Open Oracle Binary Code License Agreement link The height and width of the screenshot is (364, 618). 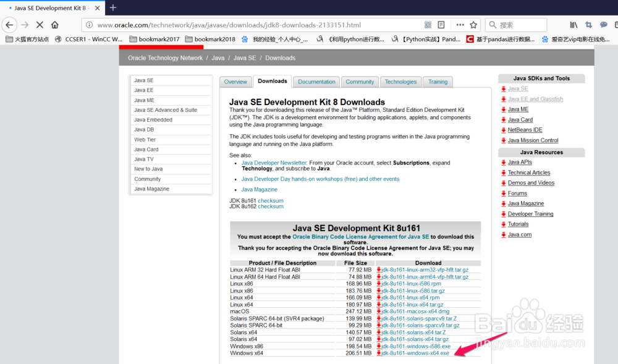tap(361, 237)
